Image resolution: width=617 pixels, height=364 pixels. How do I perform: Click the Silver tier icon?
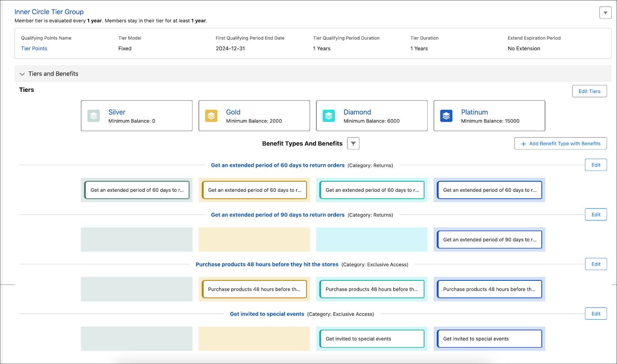94,116
